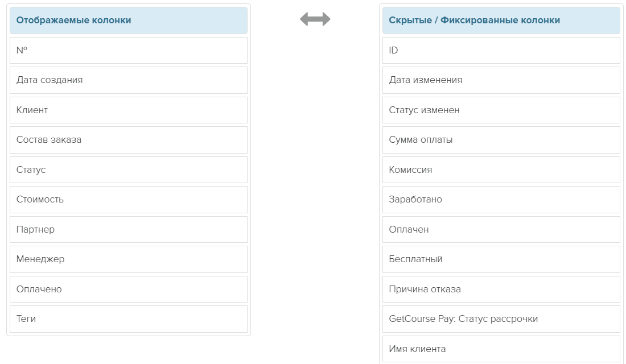Select the "Стоимость" column entry

[128, 199]
